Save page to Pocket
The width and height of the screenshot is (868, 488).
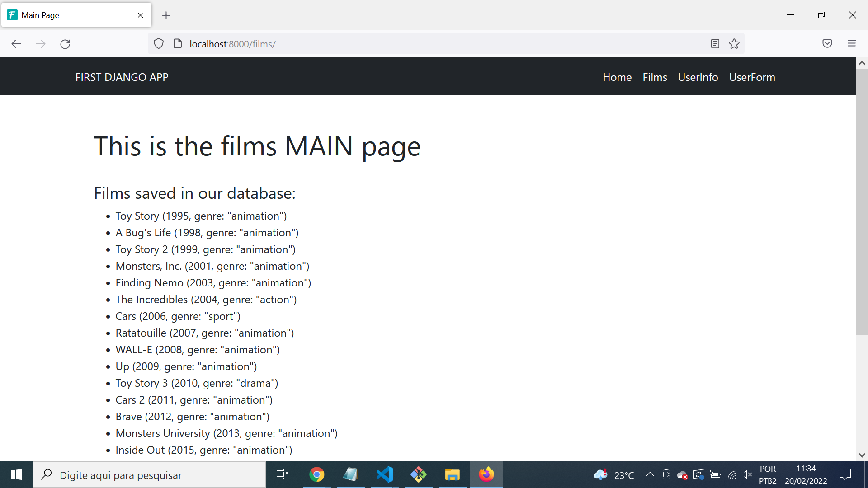(x=827, y=44)
